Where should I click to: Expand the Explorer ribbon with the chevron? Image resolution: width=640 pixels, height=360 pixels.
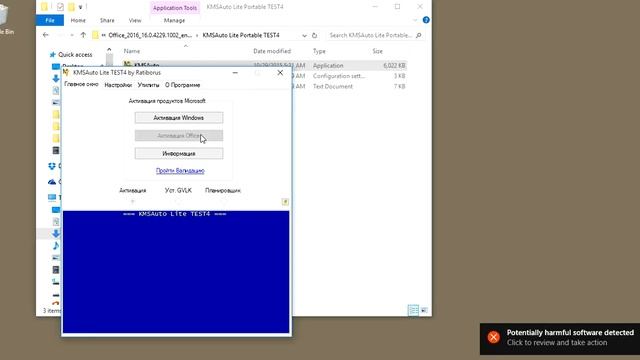(x=416, y=20)
